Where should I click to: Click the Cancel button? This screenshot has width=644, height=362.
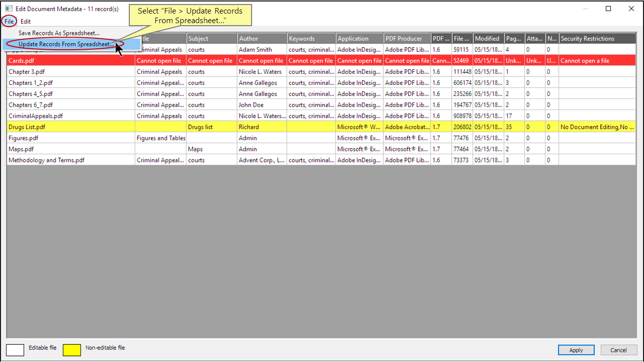point(619,350)
